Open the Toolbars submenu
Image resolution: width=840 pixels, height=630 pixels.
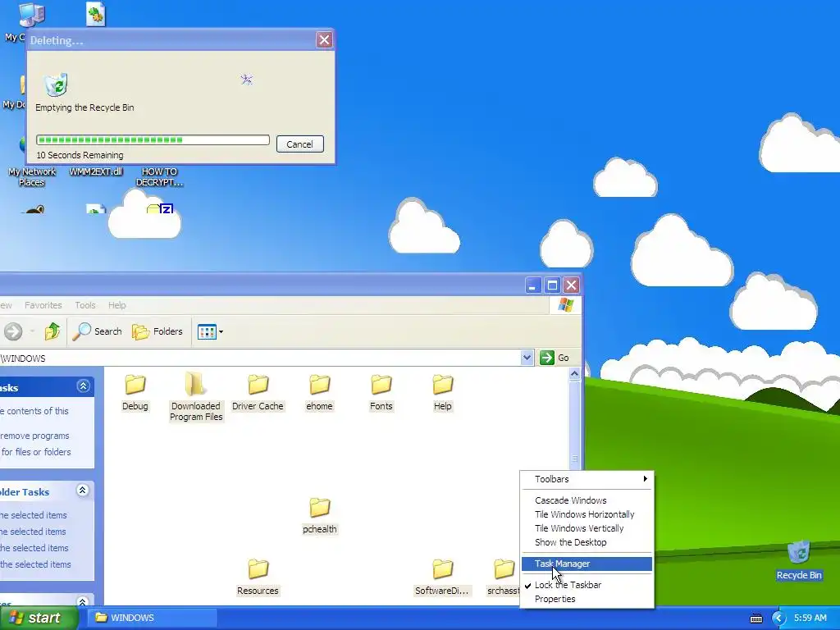(x=587, y=479)
